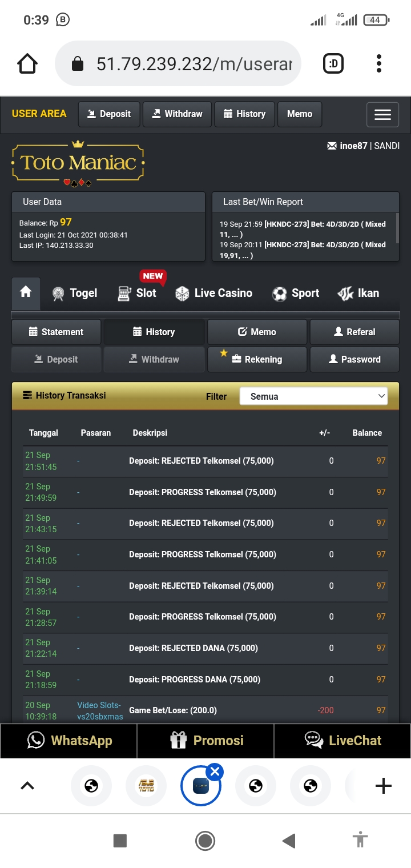Open the Rekening page
The height and width of the screenshot is (868, 411).
[257, 359]
